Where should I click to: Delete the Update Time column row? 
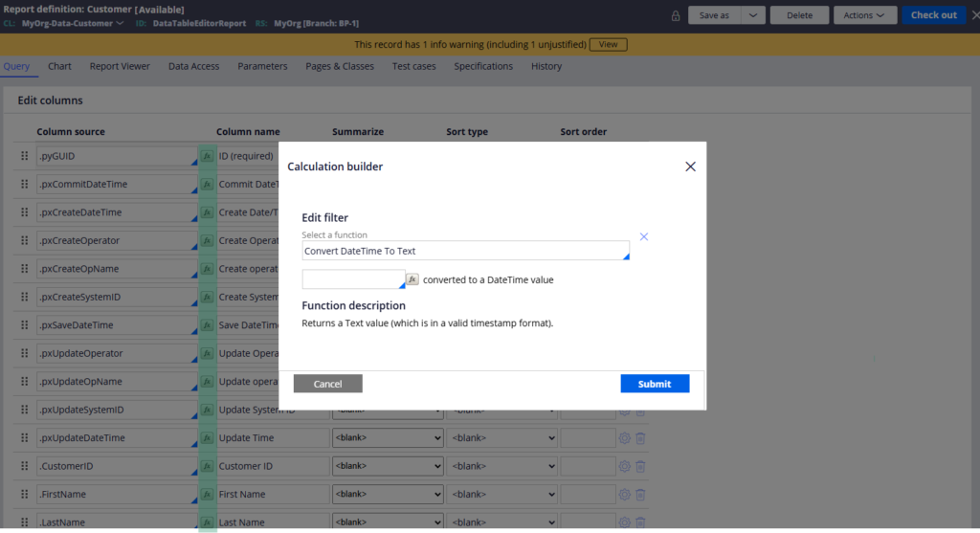pos(640,438)
